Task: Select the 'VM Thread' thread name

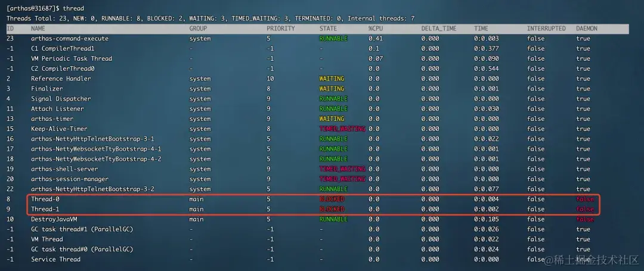Action: [x=47, y=239]
